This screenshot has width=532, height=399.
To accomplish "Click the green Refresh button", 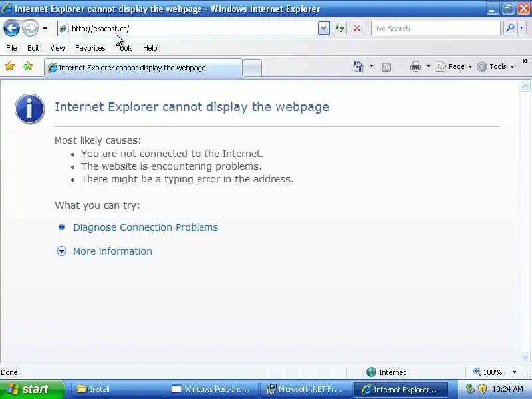I will tap(340, 29).
